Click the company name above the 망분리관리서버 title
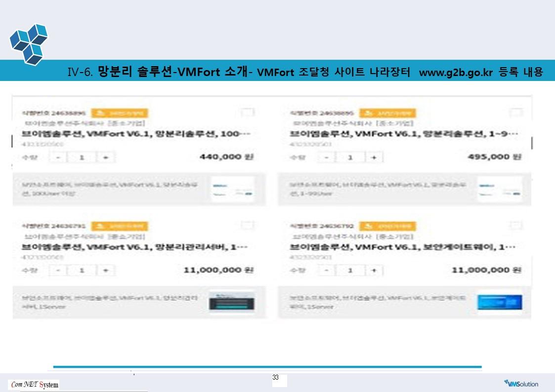Screen dimensions: 555x392 point(85,236)
